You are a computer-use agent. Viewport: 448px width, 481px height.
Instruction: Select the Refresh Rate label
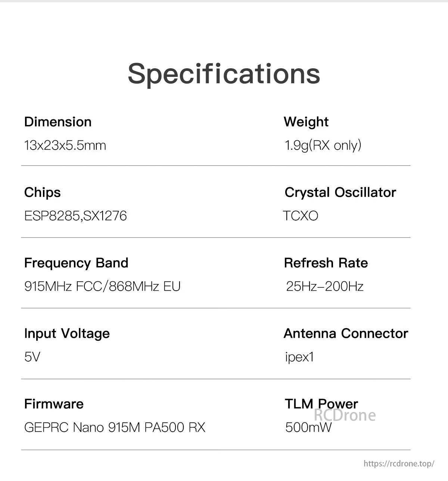tap(326, 263)
